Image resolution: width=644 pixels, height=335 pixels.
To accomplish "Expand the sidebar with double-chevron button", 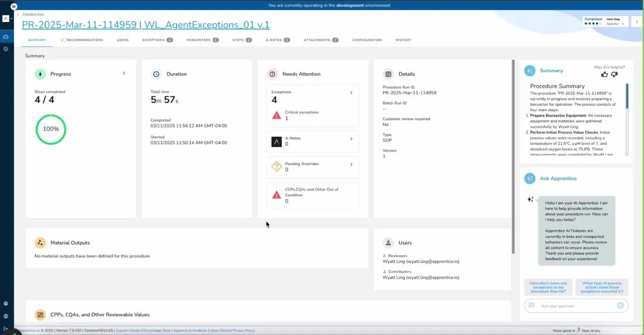I will click(x=14, y=7).
